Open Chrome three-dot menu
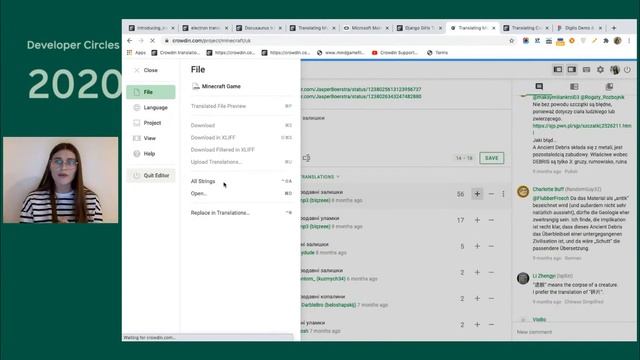Image resolution: width=640 pixels, height=360 pixels. point(629,41)
